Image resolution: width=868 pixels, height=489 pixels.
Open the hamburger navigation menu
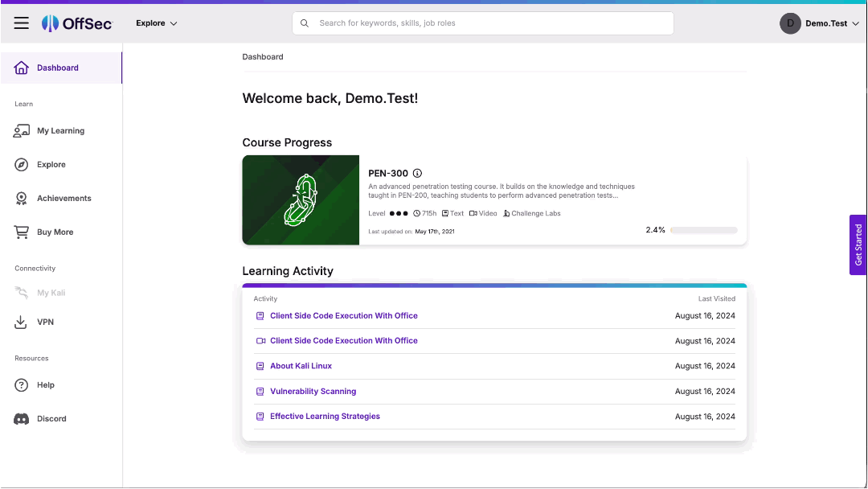click(21, 23)
